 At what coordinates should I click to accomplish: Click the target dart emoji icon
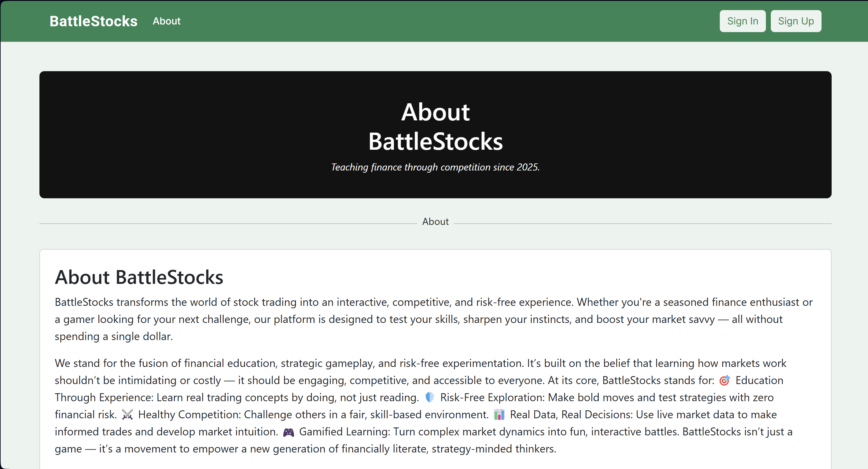coord(724,380)
